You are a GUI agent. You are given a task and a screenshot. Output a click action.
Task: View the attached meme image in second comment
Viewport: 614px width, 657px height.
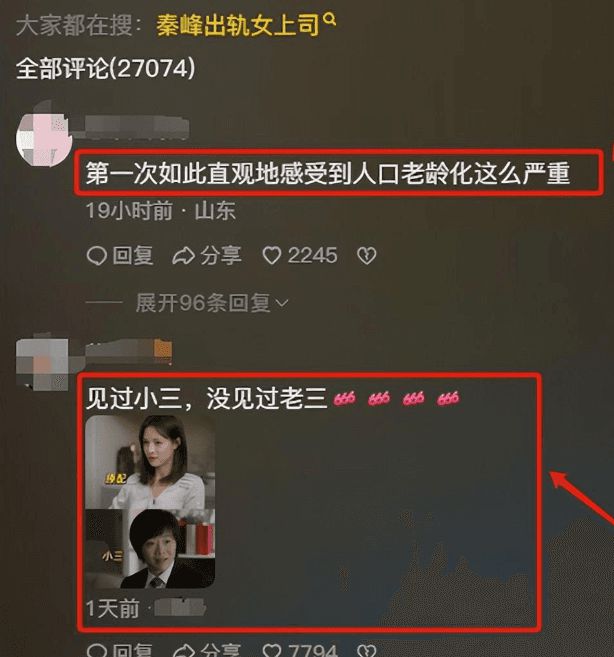tap(150, 502)
